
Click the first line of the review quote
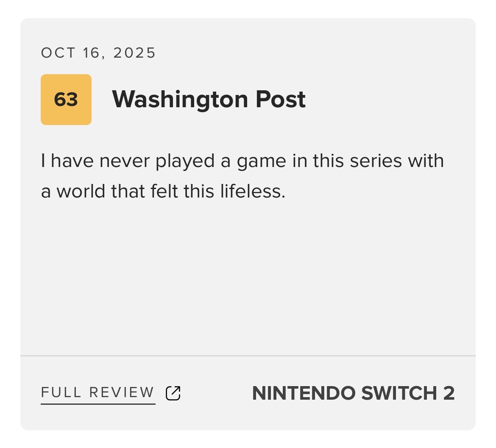coord(242,161)
